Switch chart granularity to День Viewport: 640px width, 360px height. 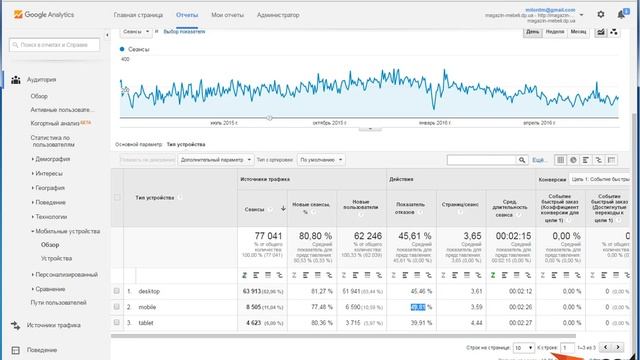tap(533, 32)
